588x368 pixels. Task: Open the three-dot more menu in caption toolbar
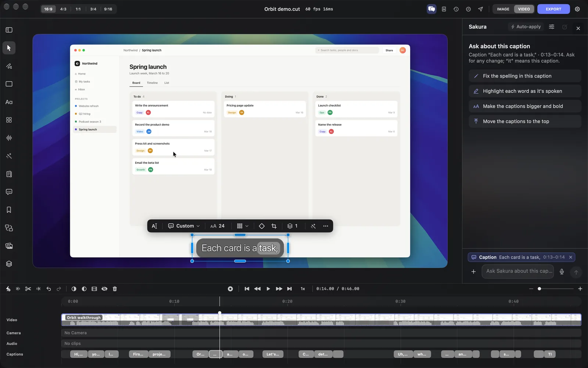click(326, 226)
